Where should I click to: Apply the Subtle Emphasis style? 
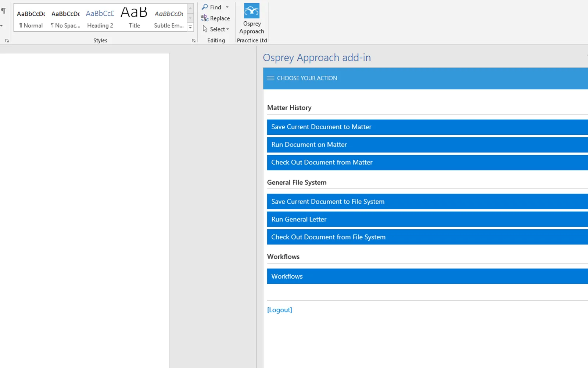169,18
